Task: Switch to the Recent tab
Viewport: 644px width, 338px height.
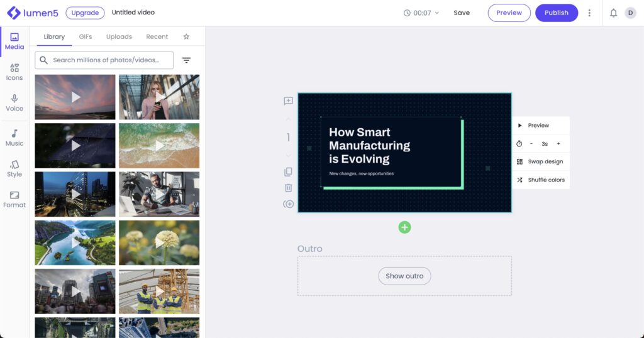Action: tap(157, 36)
